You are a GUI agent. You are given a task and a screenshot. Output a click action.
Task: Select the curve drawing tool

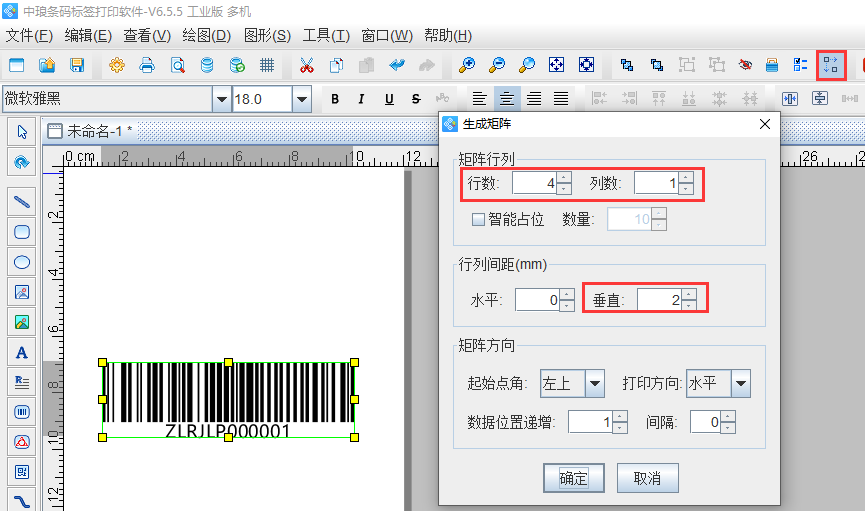tap(22, 501)
